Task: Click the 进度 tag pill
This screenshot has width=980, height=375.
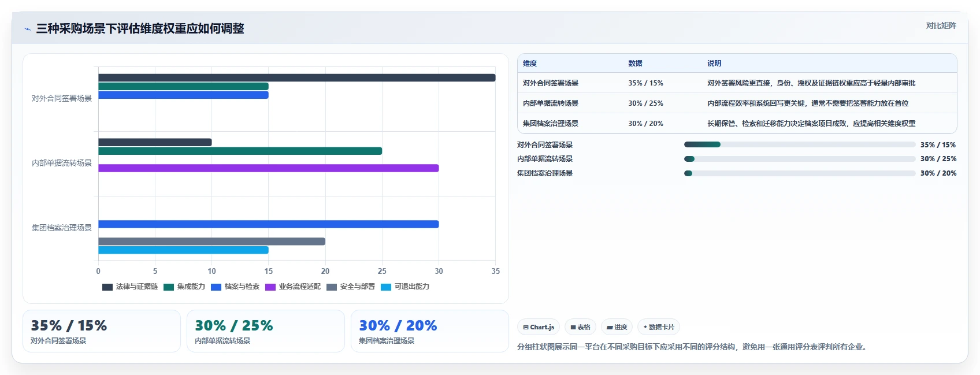Action: pos(617,327)
